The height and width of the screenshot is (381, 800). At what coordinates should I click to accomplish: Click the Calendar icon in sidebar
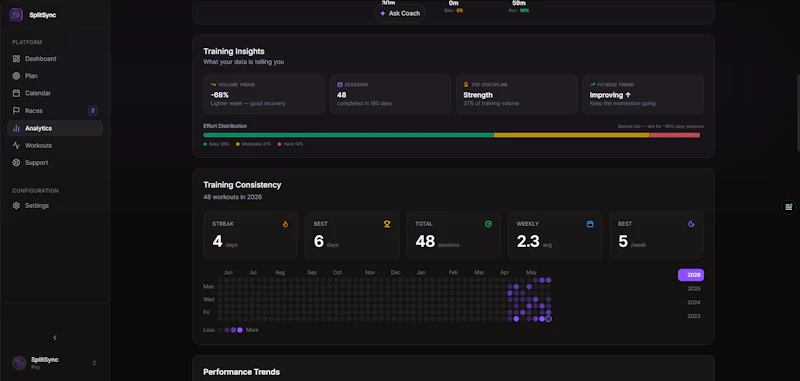coord(16,93)
